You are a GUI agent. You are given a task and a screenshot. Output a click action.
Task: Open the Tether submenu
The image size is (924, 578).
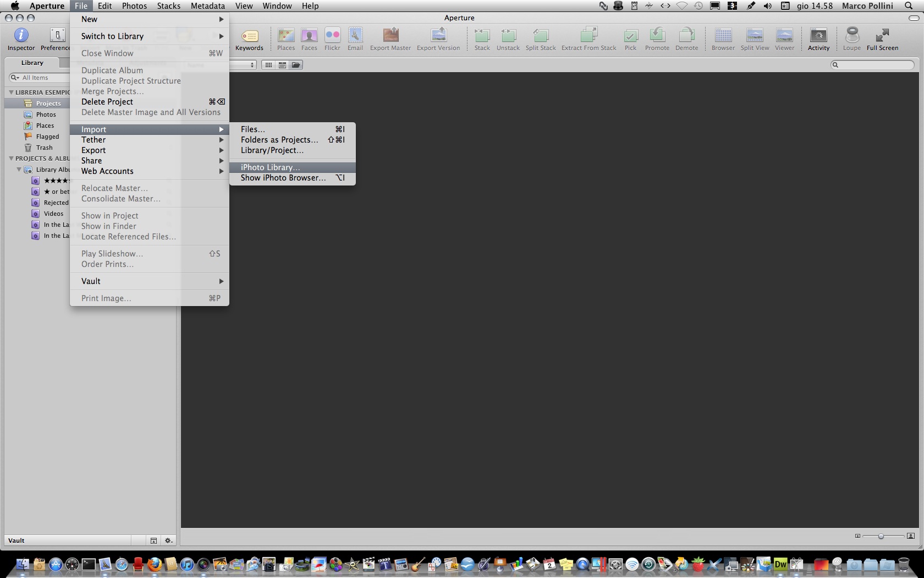[x=150, y=140]
